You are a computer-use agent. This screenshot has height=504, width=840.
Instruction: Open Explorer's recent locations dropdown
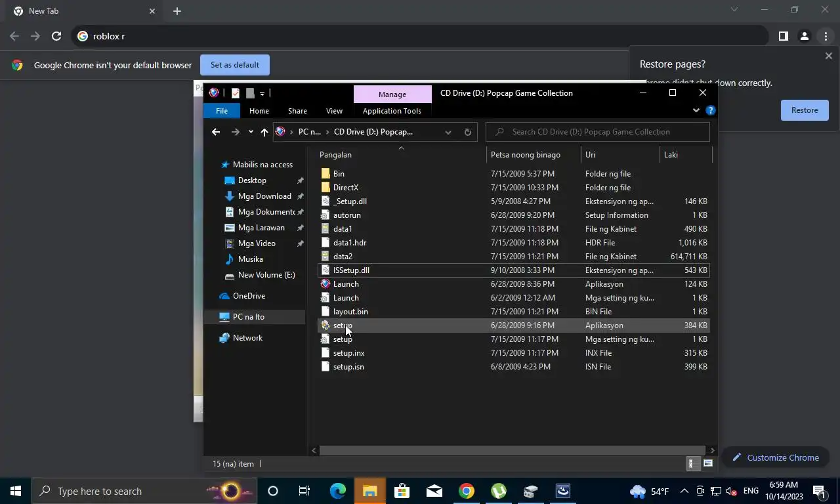tap(251, 132)
